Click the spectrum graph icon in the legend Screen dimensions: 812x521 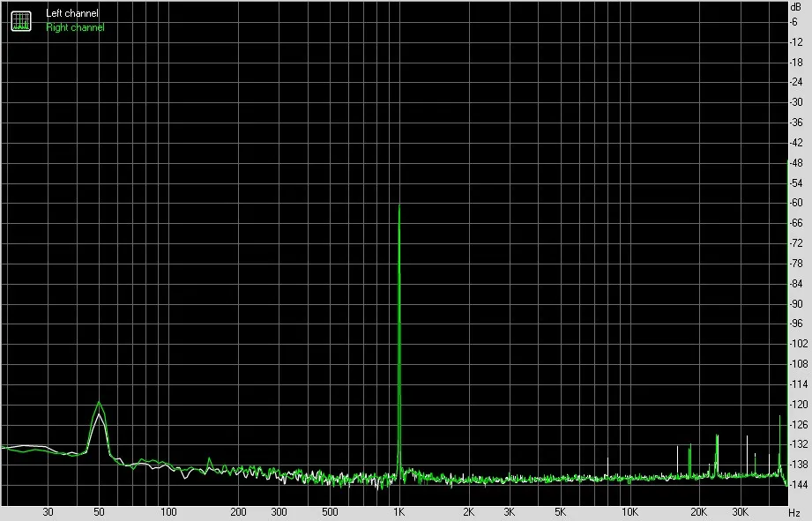tap(21, 20)
